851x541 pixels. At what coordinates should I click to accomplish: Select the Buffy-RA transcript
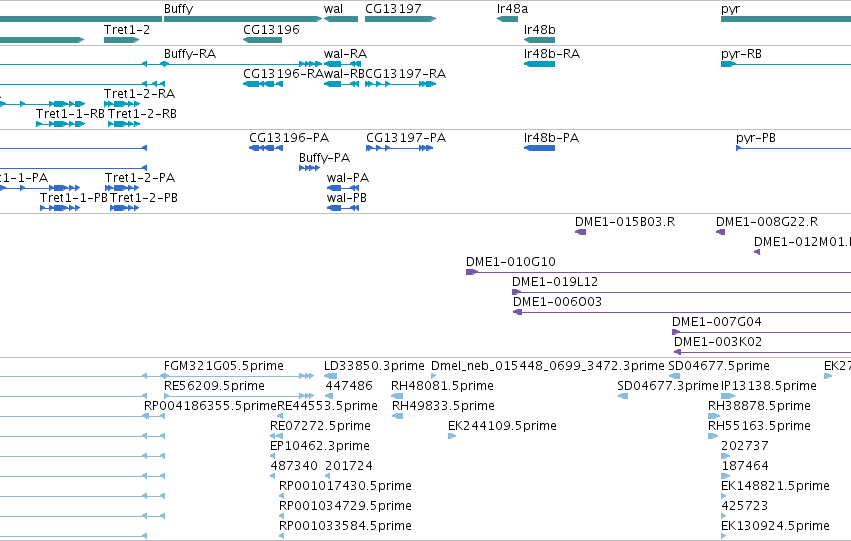pyautogui.click(x=243, y=64)
